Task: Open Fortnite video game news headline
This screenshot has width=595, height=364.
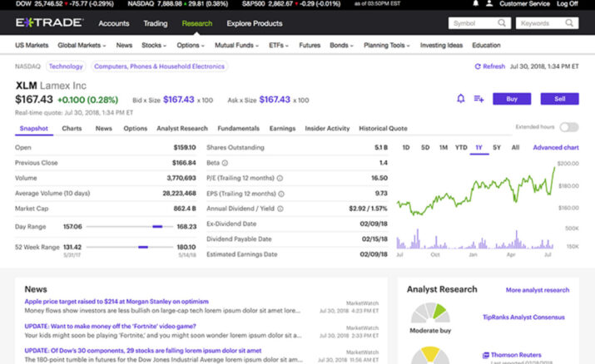Action: [x=110, y=326]
